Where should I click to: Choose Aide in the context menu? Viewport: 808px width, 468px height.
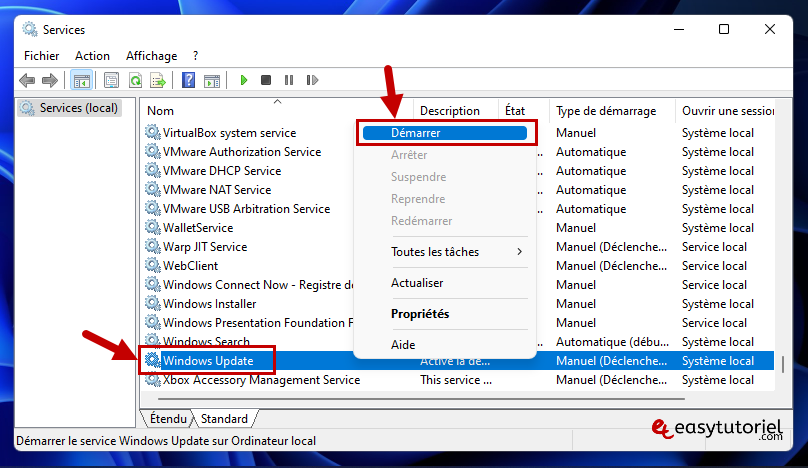[445, 345]
